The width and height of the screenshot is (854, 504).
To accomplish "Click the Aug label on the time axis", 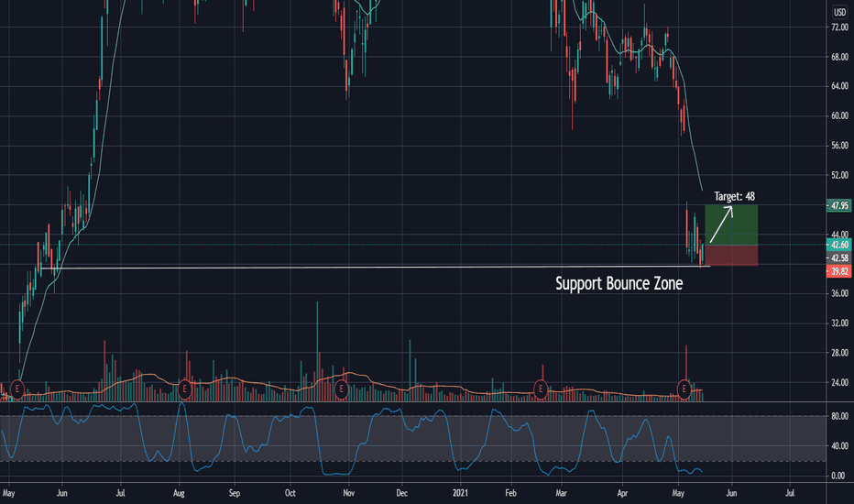I will (x=179, y=493).
